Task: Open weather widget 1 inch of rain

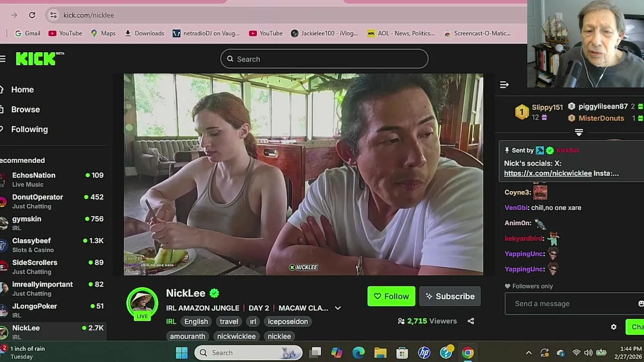Action: coord(24,352)
